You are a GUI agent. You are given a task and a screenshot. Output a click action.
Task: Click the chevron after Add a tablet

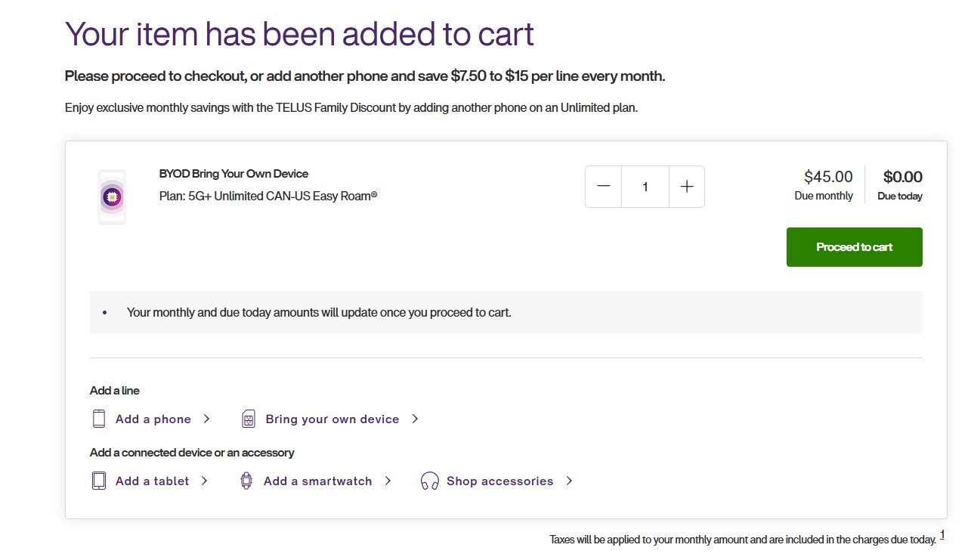(204, 481)
